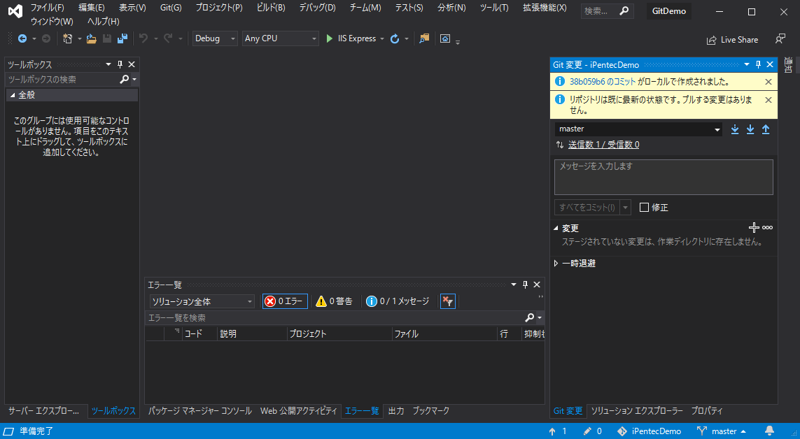The image size is (800, 439).
Task: Click the エラー一覧を検索 field
Action: click(x=334, y=318)
